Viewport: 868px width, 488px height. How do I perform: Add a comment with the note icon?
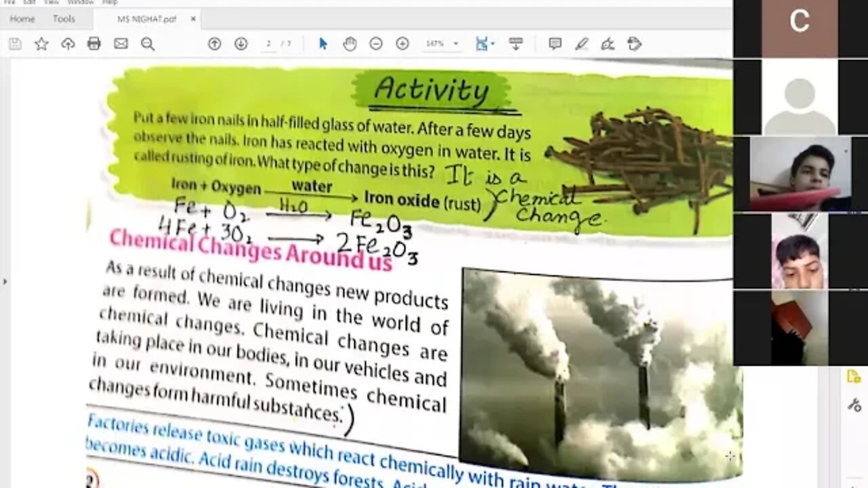pyautogui.click(x=555, y=44)
